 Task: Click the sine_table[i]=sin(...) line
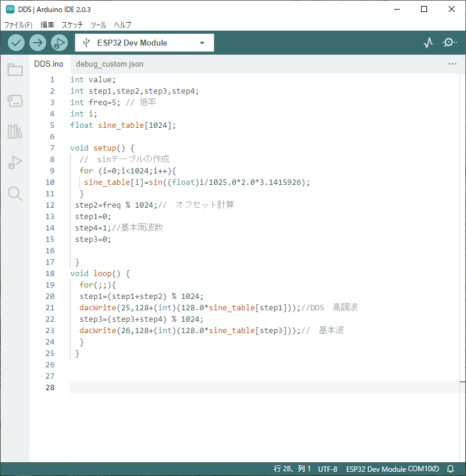pos(197,182)
